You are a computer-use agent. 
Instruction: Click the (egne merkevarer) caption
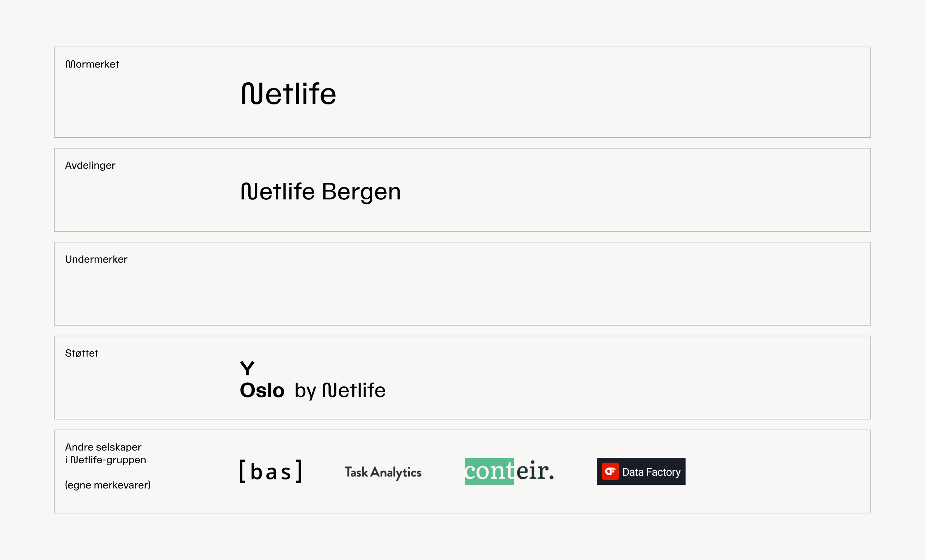pyautogui.click(x=108, y=485)
